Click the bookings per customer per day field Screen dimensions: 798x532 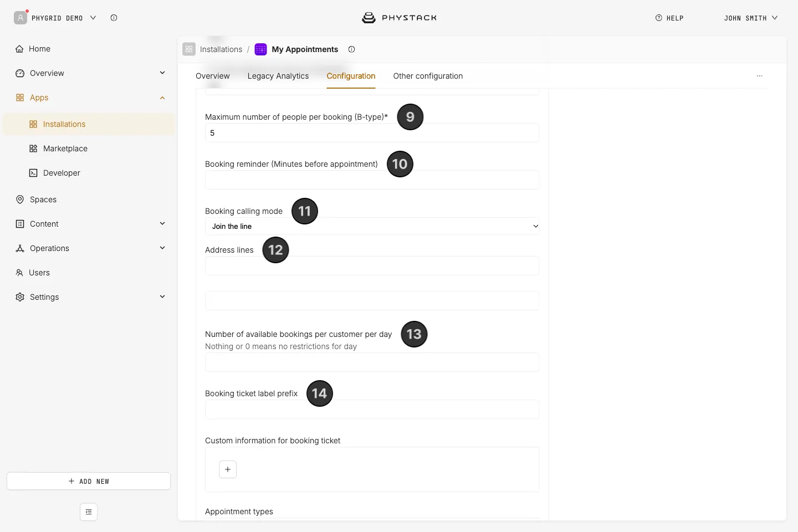tap(372, 362)
